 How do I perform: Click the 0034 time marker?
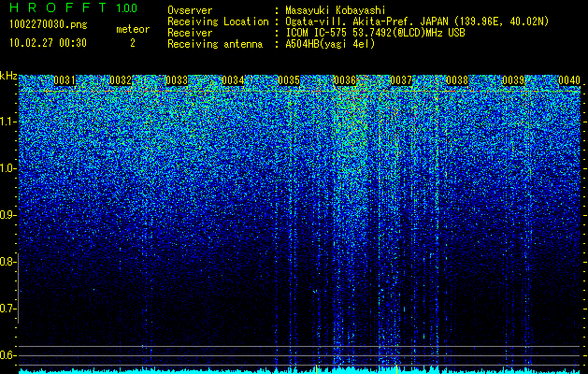[x=233, y=80]
